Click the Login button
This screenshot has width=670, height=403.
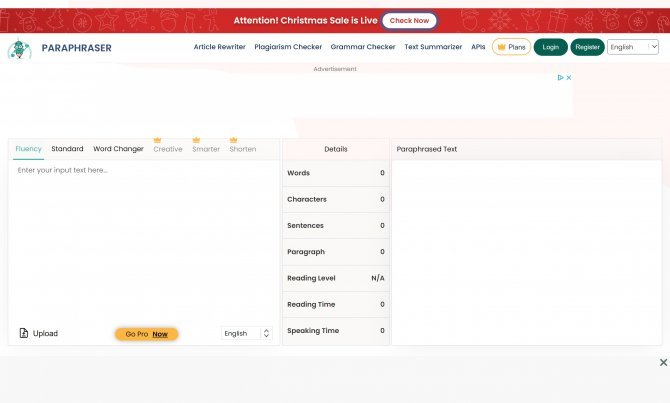(x=550, y=47)
